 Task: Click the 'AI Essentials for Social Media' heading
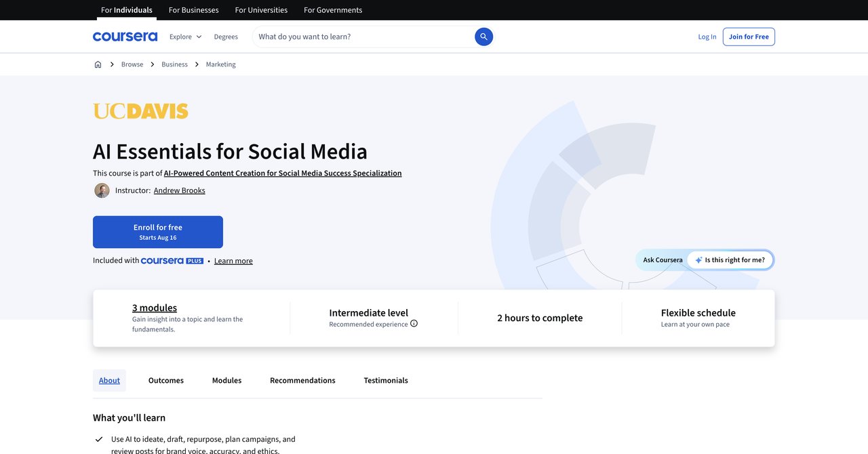pos(230,151)
